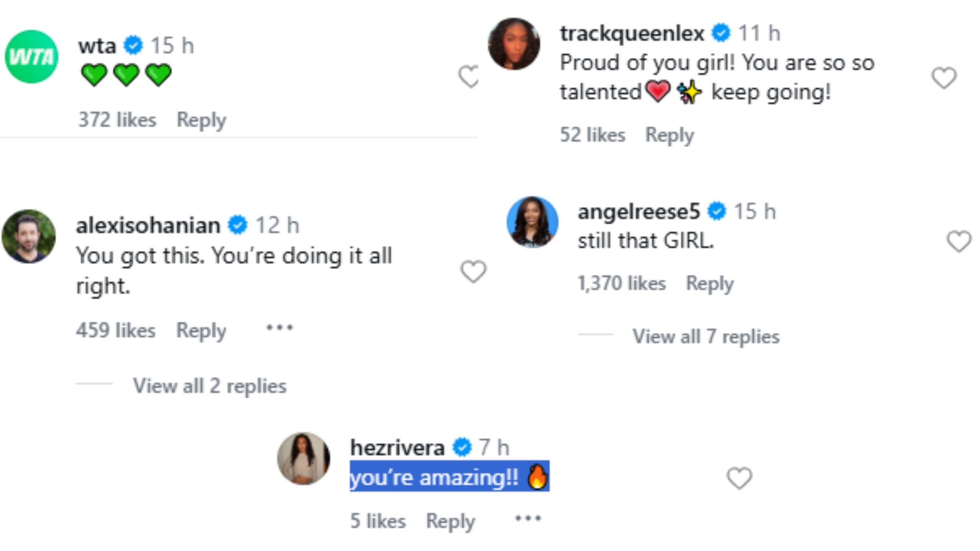Open more options on alexisohanian's comment
The width and height of the screenshot is (980, 551).
279,328
